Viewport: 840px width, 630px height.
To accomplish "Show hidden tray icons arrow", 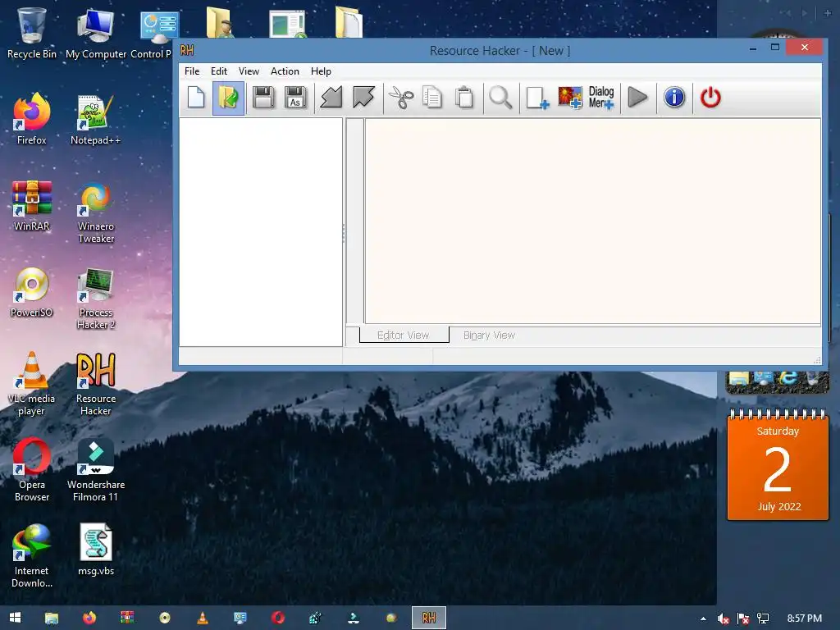I will point(703,619).
